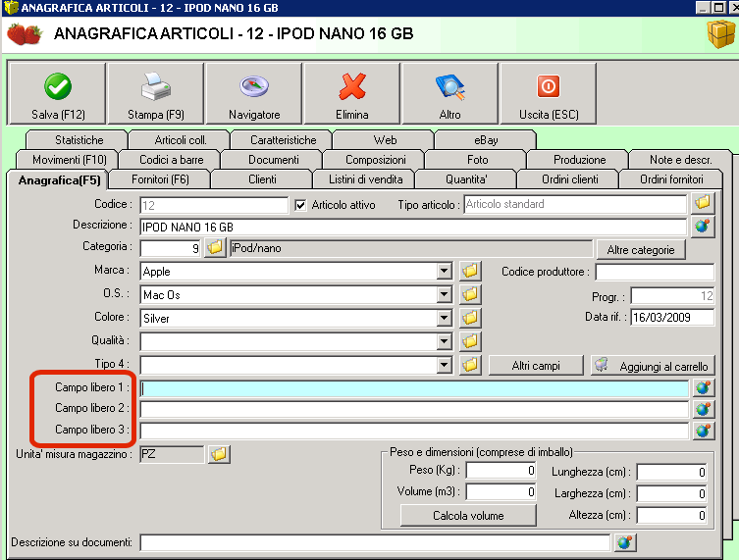The image size is (739, 560).
Task: Click the Salva (F12) green checkmark button
Action: (x=58, y=94)
